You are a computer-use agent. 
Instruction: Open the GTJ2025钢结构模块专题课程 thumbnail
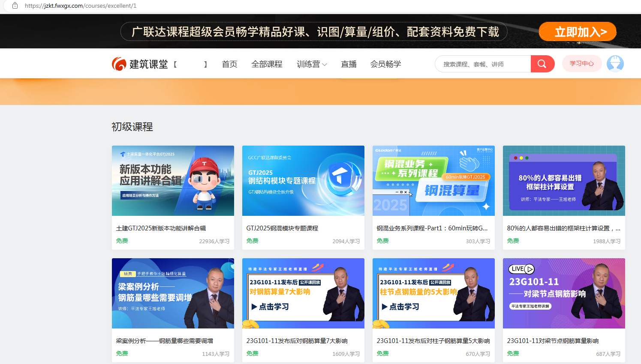click(x=303, y=181)
